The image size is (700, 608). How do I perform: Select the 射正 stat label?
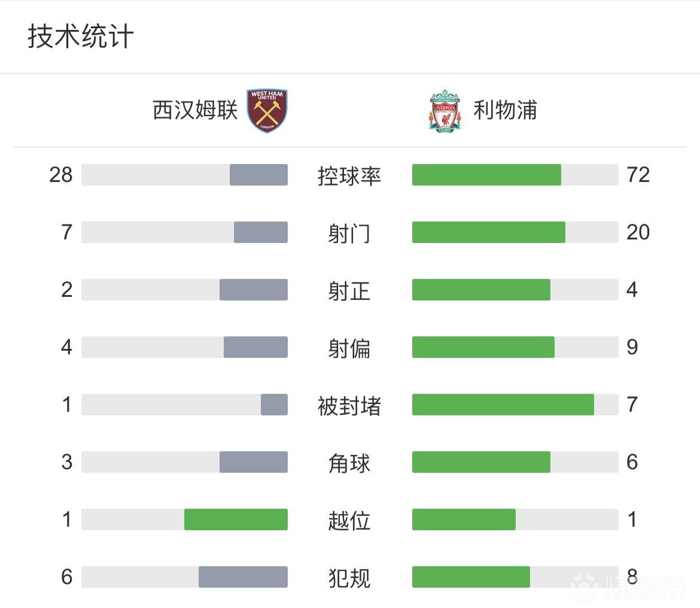click(349, 290)
